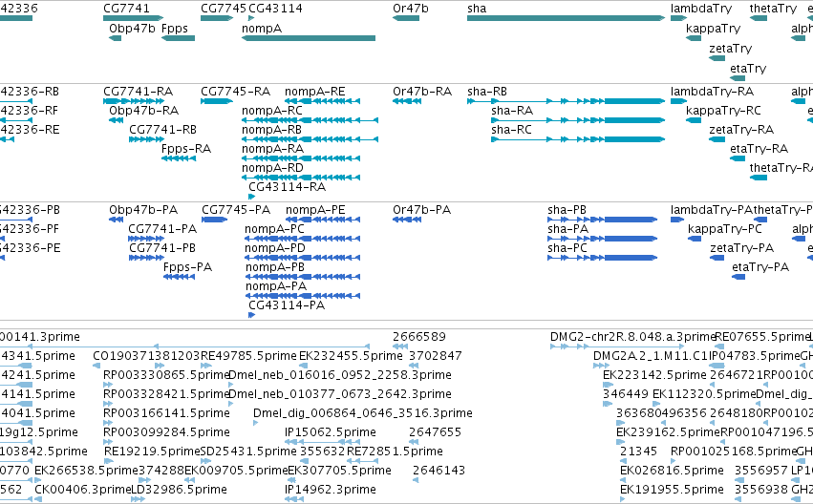Open transcript etaTry-RA label
Viewport: 813px width, 504px height.
click(x=760, y=149)
